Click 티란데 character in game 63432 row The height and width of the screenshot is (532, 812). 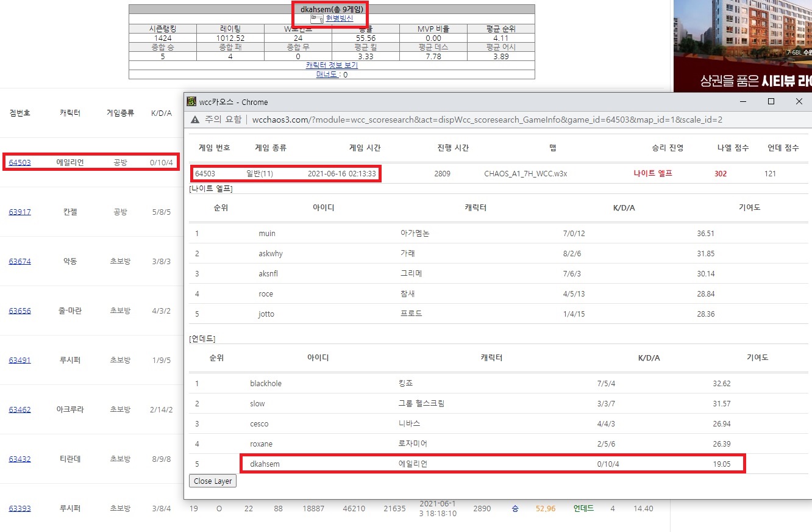point(70,459)
